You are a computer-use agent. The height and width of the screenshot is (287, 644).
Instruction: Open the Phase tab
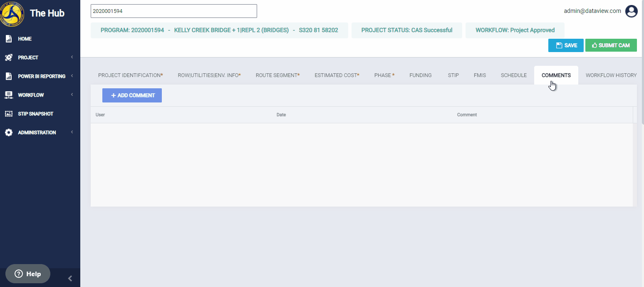(384, 75)
